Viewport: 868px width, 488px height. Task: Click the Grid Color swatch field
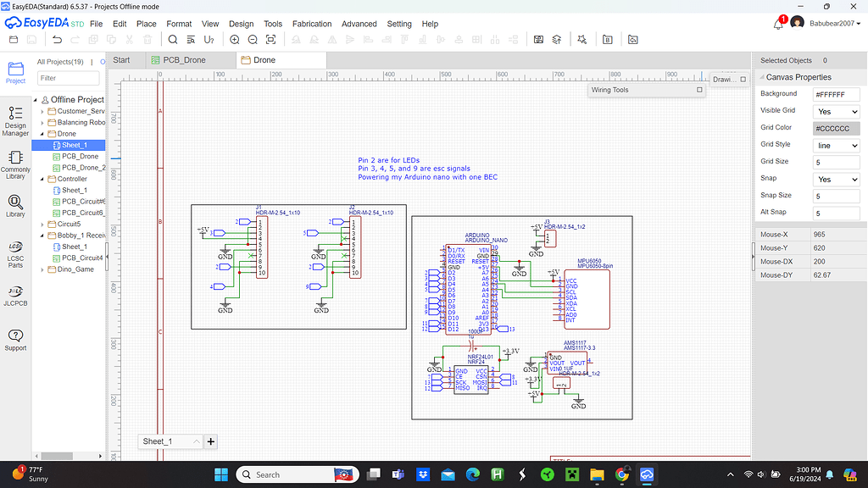tap(837, 128)
